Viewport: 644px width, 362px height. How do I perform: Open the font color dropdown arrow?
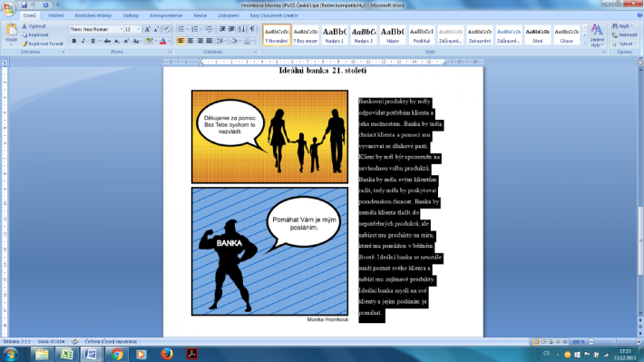point(169,41)
